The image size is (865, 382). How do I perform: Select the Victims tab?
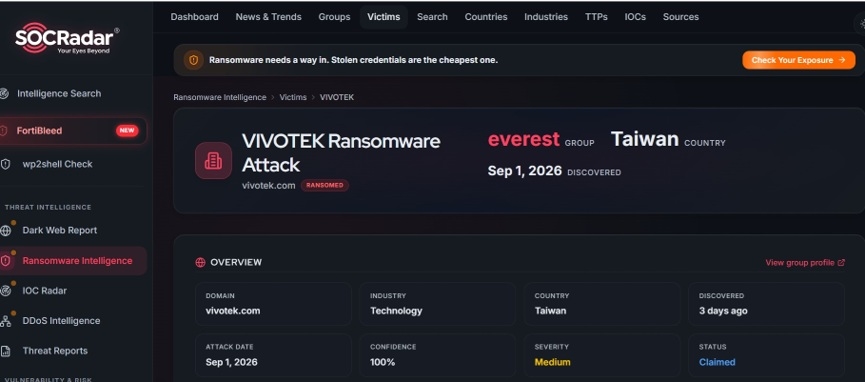click(x=384, y=17)
